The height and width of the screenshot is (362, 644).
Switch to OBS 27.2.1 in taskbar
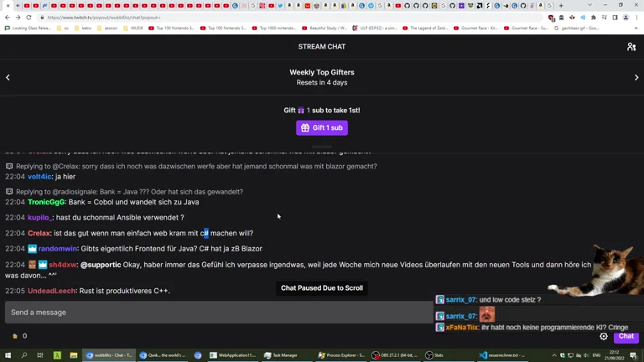(x=394, y=355)
